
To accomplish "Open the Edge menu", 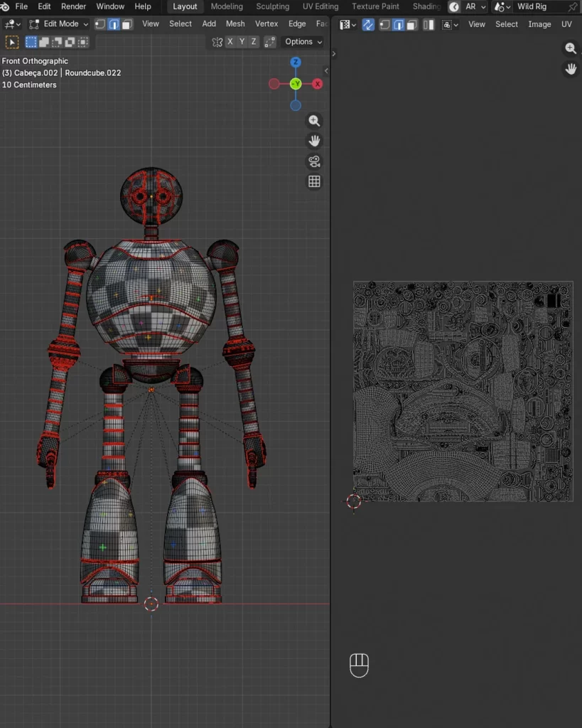I will tap(297, 23).
